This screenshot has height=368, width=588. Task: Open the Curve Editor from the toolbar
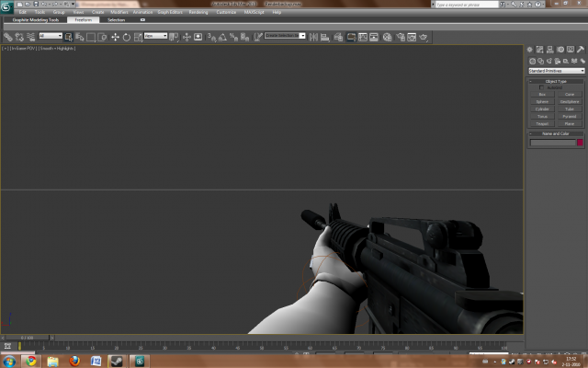click(363, 37)
